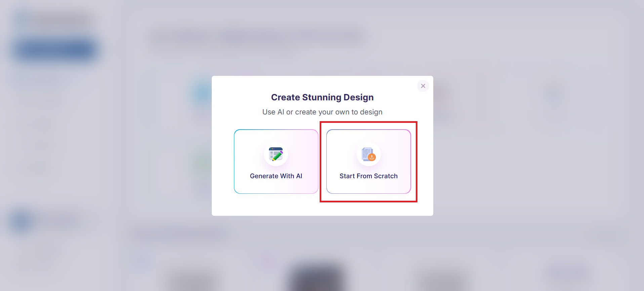This screenshot has width=644, height=291.
Task: Click the Generate With AI pencil icon
Action: click(x=276, y=154)
